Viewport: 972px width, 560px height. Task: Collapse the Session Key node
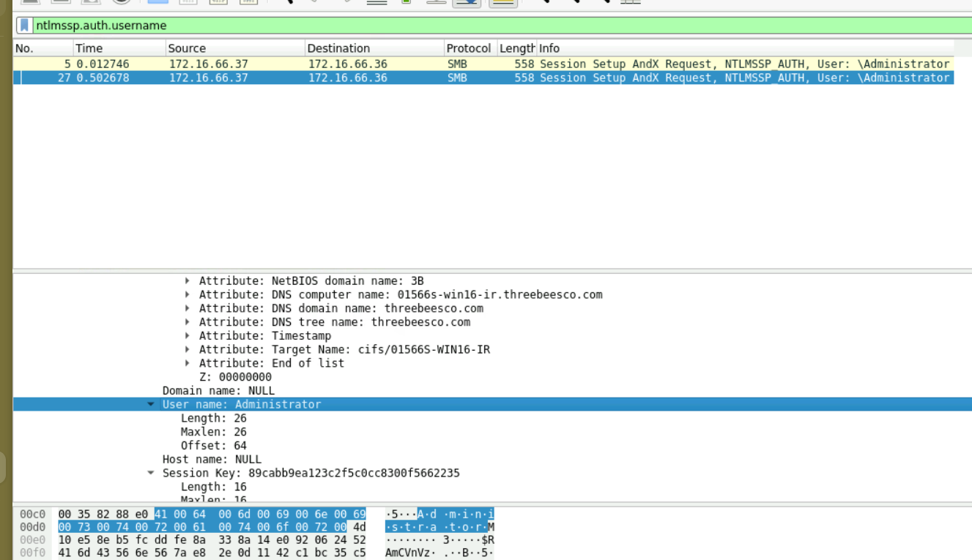[x=151, y=474]
